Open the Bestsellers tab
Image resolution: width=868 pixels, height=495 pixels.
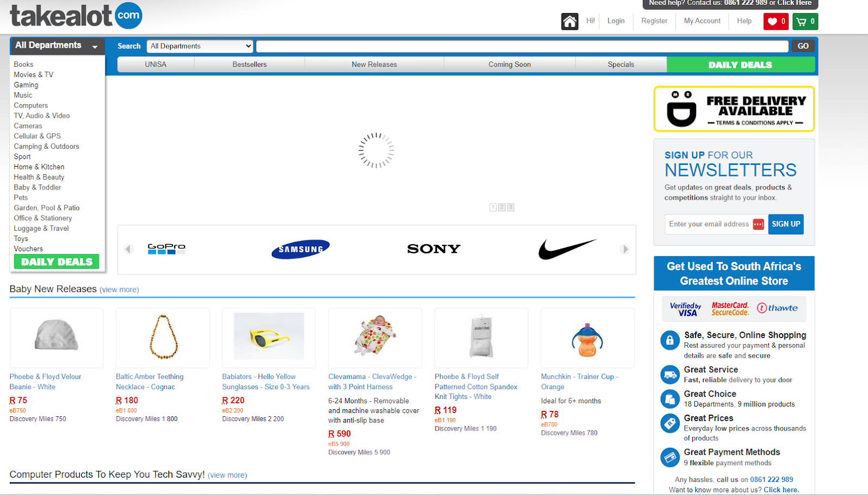point(250,65)
